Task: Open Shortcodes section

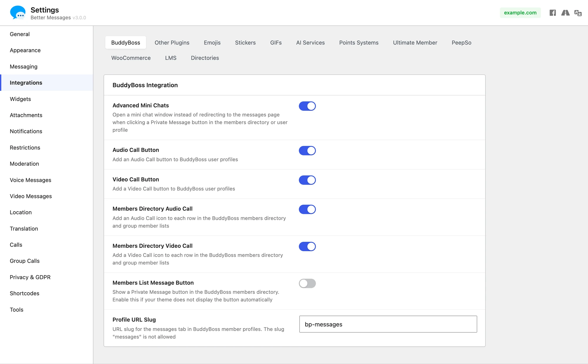Action: pos(46,293)
